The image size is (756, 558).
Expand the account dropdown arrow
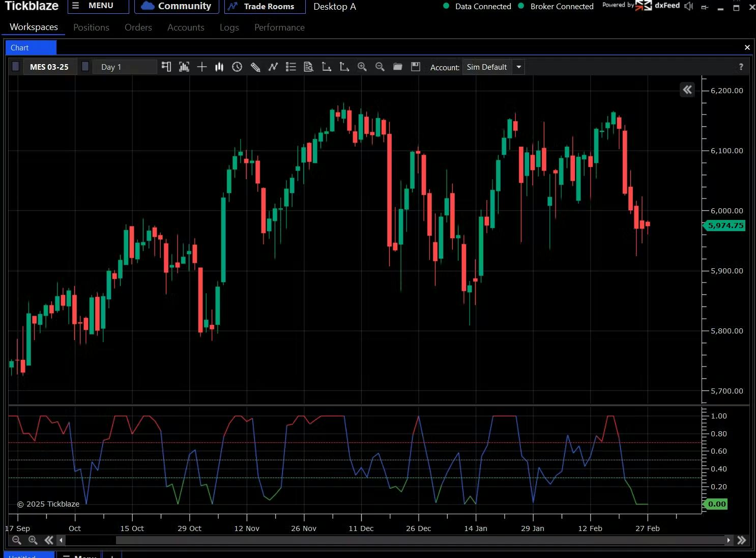tap(519, 67)
